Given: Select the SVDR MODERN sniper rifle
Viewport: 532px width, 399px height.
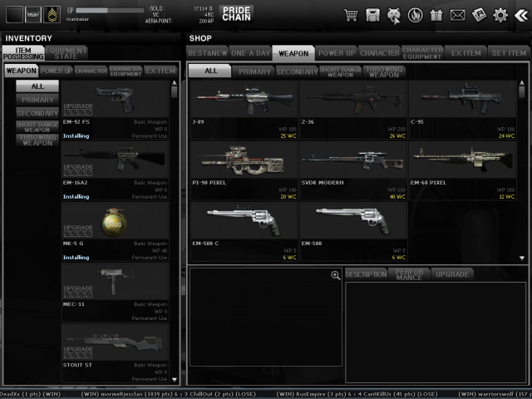Looking at the screenshot, I should coord(353,165).
